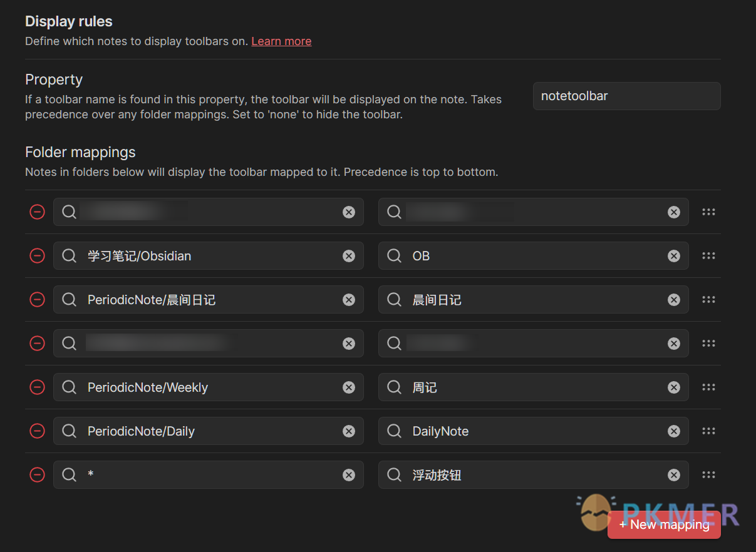This screenshot has width=756, height=552.
Task: Delete the PeriodicNote/Weekly mapping row
Action: click(38, 387)
